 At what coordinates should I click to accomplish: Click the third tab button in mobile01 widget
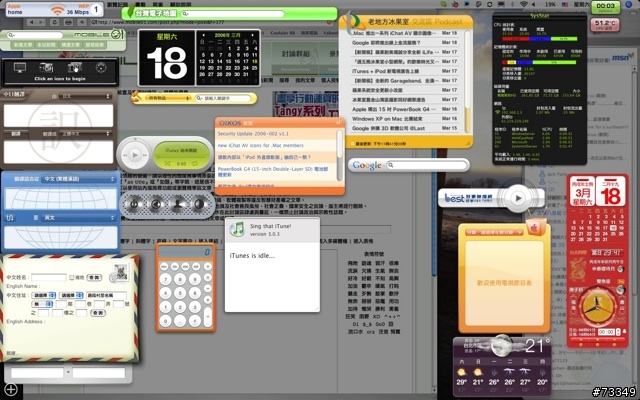(70, 44)
